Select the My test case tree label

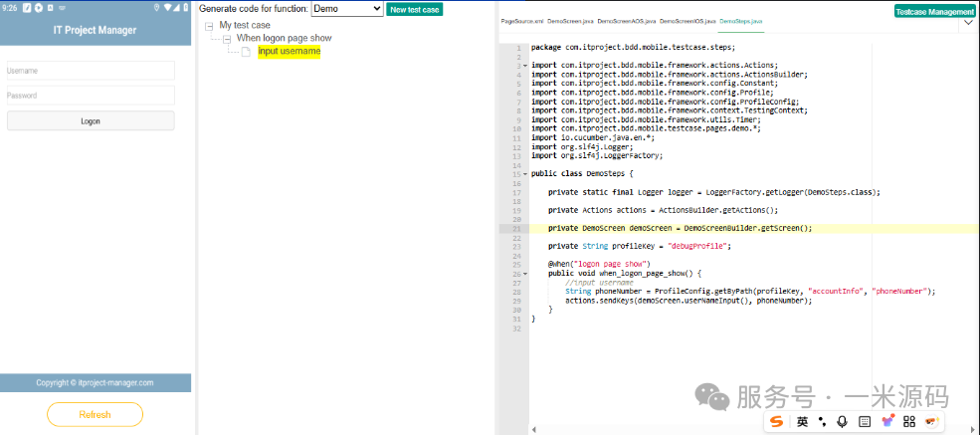coord(245,26)
